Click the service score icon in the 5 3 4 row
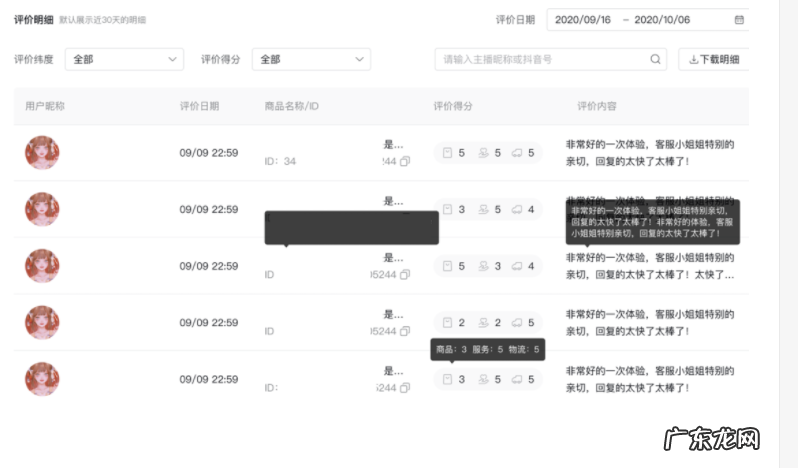798x468 pixels. [x=483, y=266]
